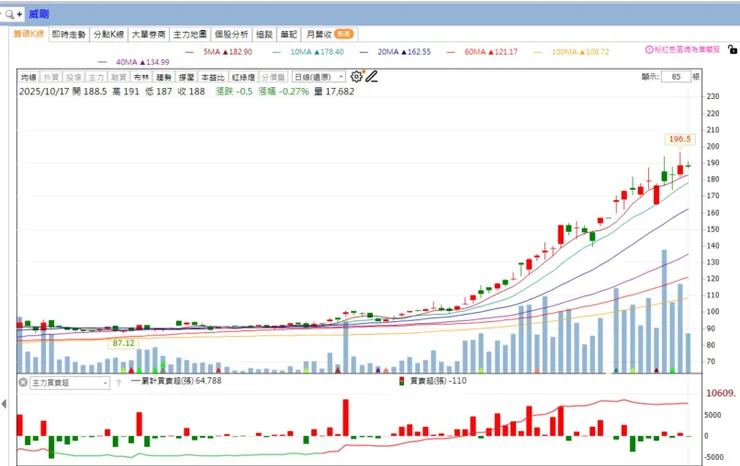This screenshot has height=466, width=740.
Task: Click the 5MA ▲182.90 value
Action: click(x=228, y=52)
